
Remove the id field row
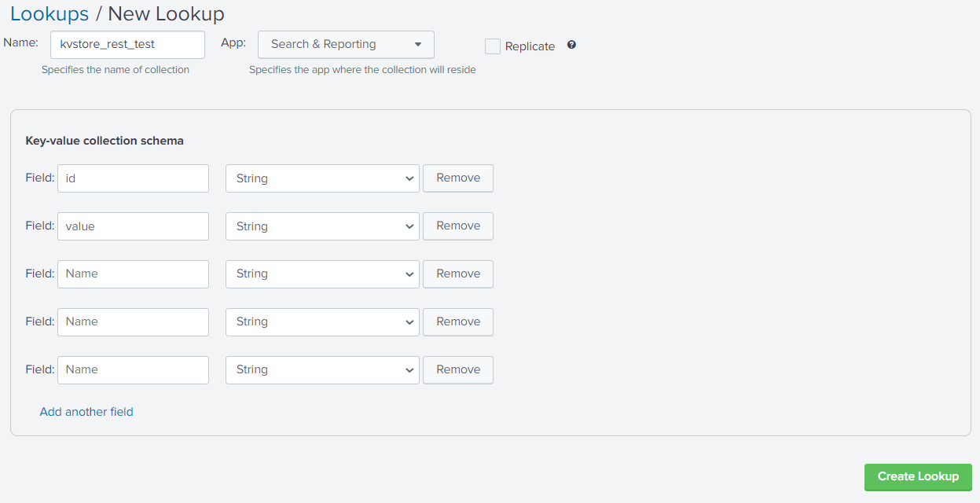pyautogui.click(x=457, y=178)
